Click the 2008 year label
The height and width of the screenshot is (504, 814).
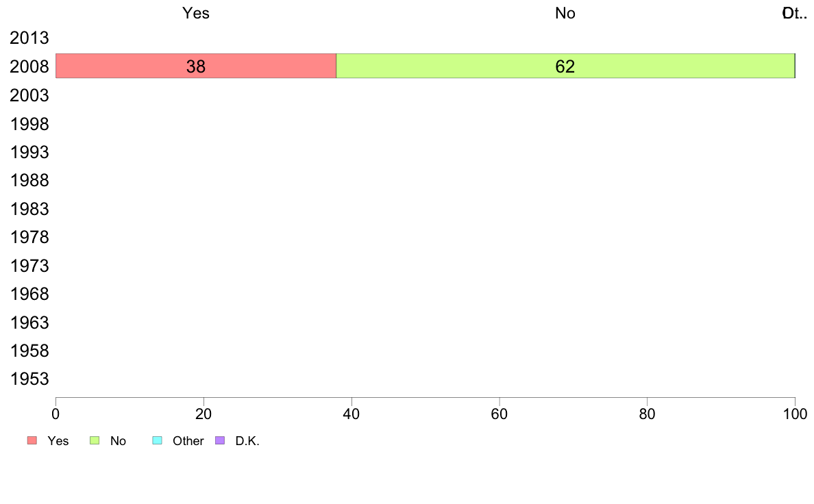pos(29,66)
